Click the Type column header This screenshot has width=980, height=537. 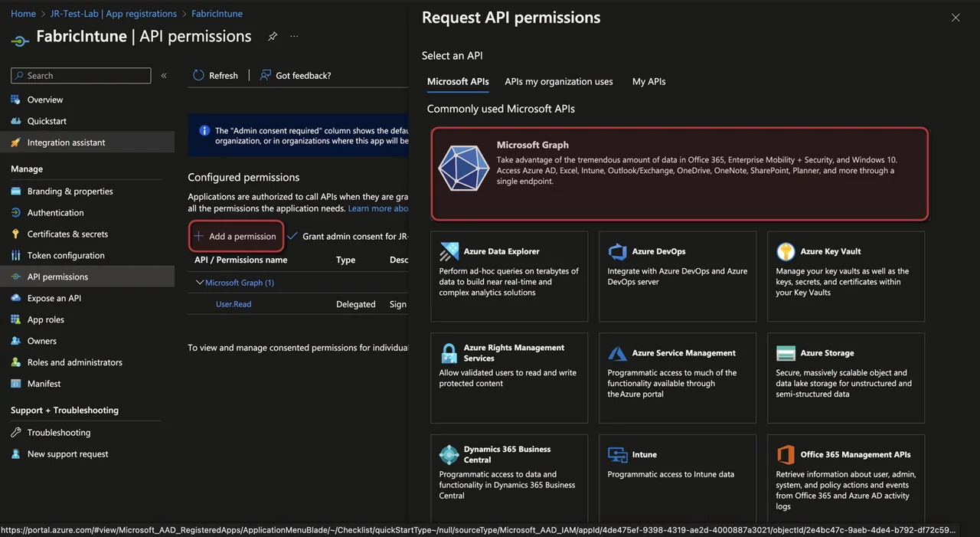pyautogui.click(x=345, y=260)
